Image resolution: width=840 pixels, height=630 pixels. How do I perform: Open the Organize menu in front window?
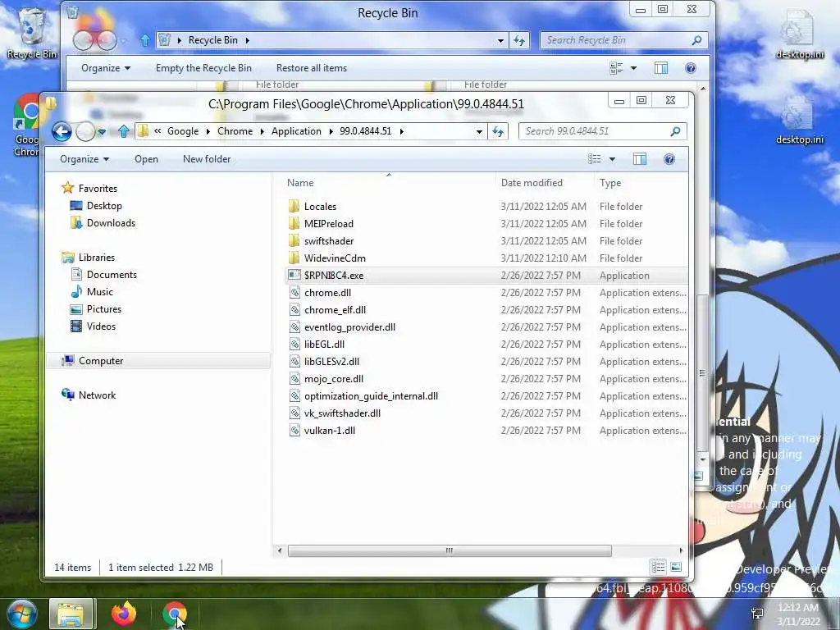point(84,159)
